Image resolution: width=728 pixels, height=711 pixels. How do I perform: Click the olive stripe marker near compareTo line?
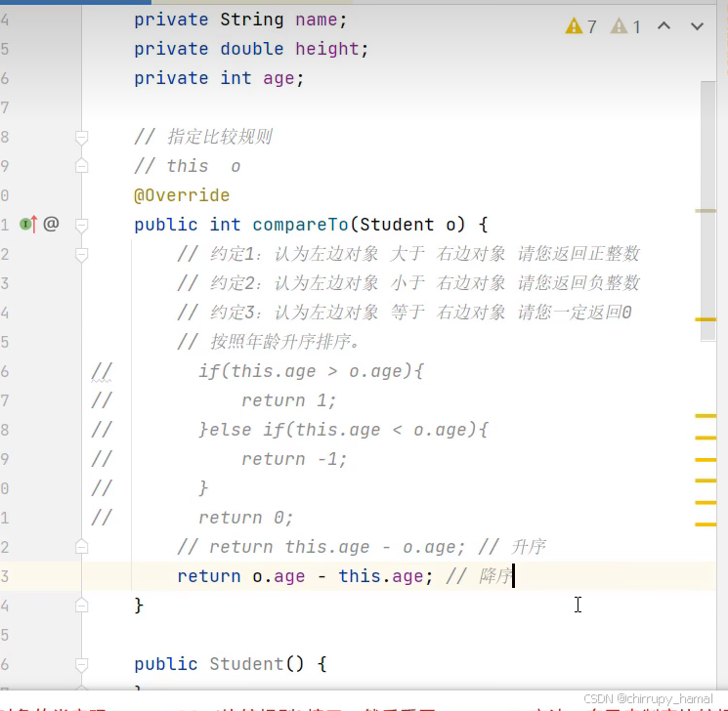pos(706,211)
